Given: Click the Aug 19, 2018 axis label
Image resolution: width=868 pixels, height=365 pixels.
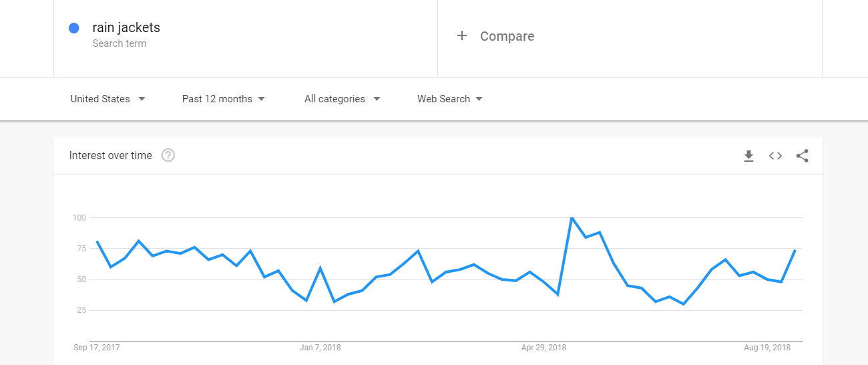Looking at the screenshot, I should [767, 348].
